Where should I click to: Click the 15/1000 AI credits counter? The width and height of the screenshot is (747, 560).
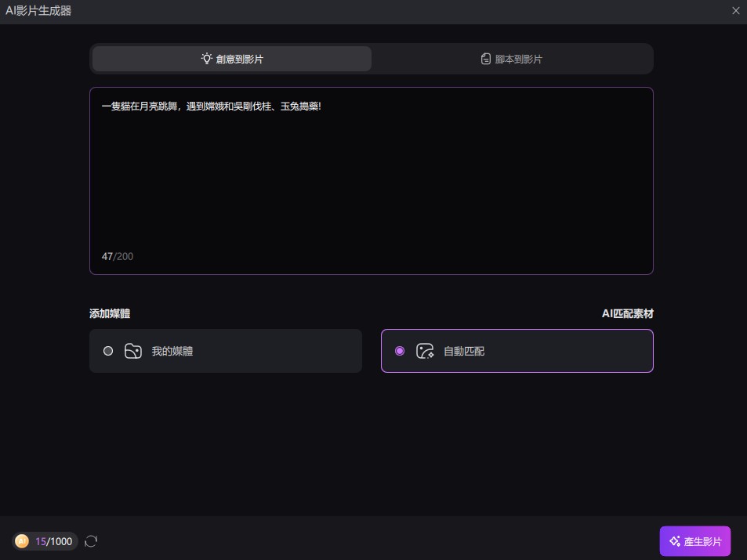tap(54, 541)
